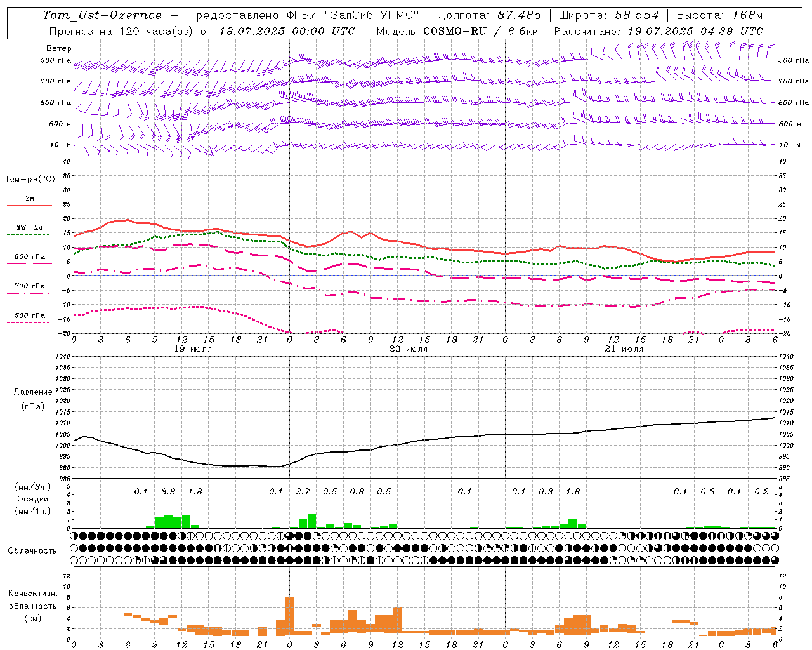Viewport: 812px width, 650px height.
Task: Click the pink dashed line sample under '500 гПа' legend
Action: [x=29, y=323]
